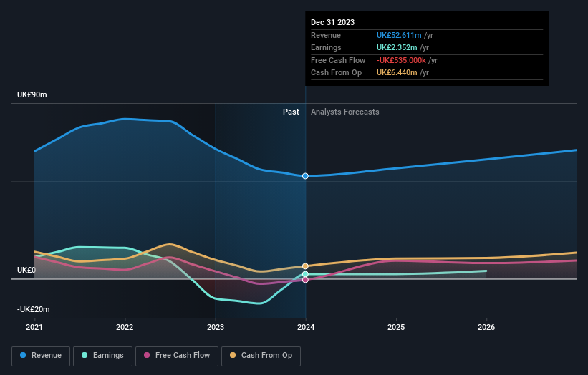The width and height of the screenshot is (588, 375).
Task: Click the Dec 31 2023 tooltip date
Action: click(332, 22)
